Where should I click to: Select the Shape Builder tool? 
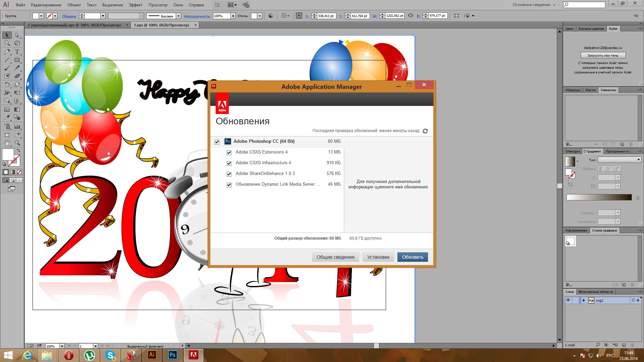coord(7,101)
